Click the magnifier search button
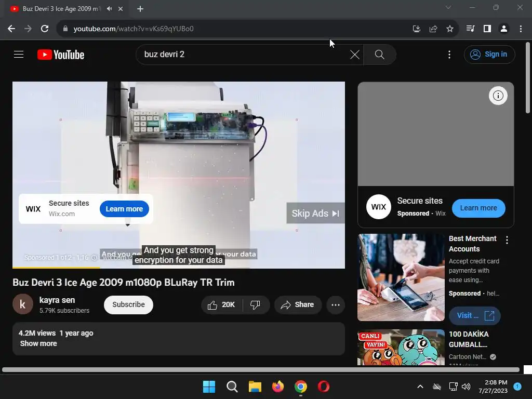532x399 pixels. [x=380, y=55]
